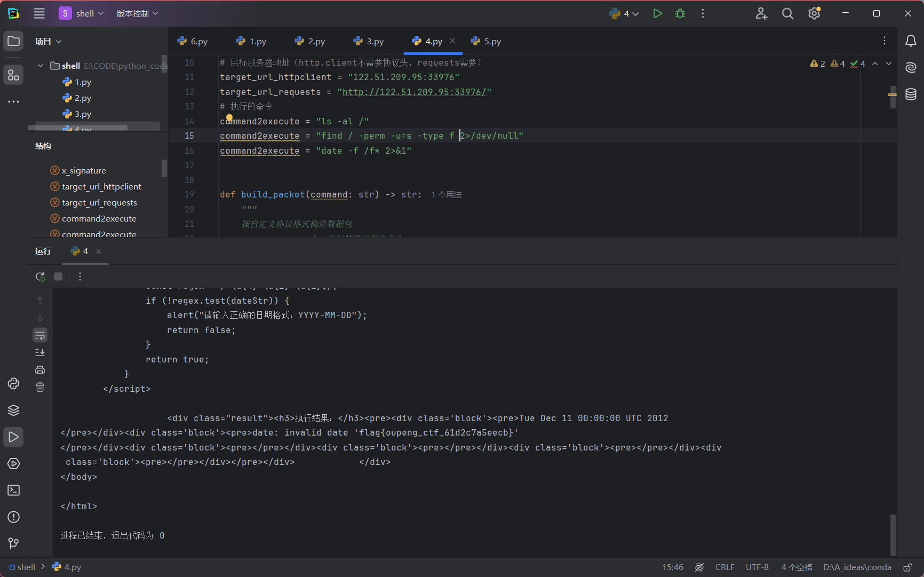Close the run tab 4

[x=99, y=251]
